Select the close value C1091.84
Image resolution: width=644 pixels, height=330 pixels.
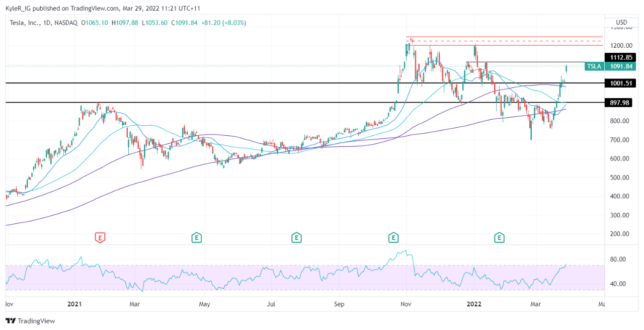pyautogui.click(x=185, y=23)
